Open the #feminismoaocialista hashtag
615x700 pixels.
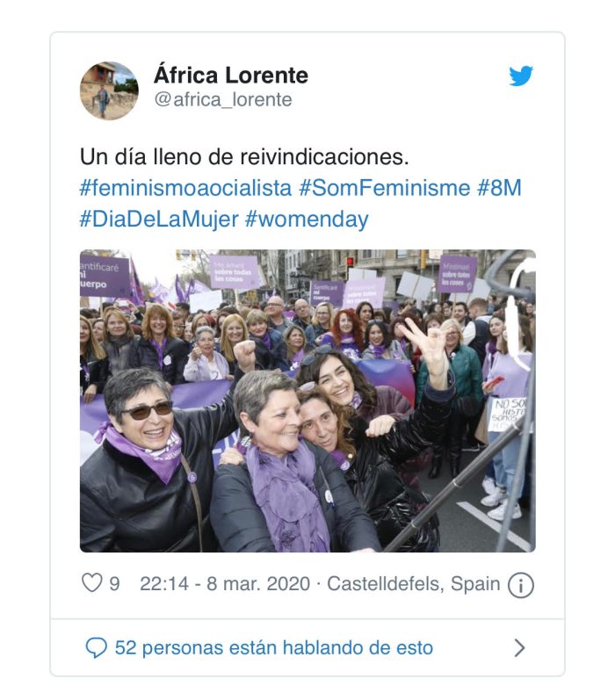click(x=185, y=188)
